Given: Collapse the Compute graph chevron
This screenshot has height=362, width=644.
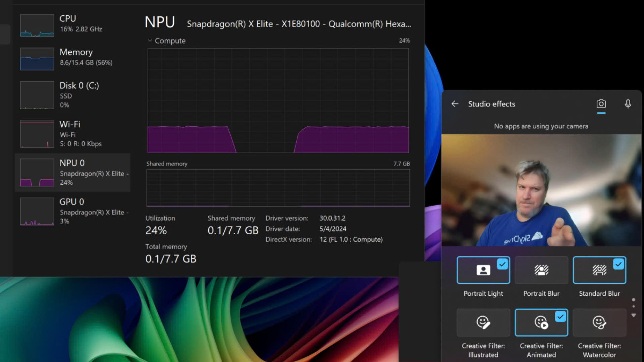Looking at the screenshot, I should tap(150, 41).
